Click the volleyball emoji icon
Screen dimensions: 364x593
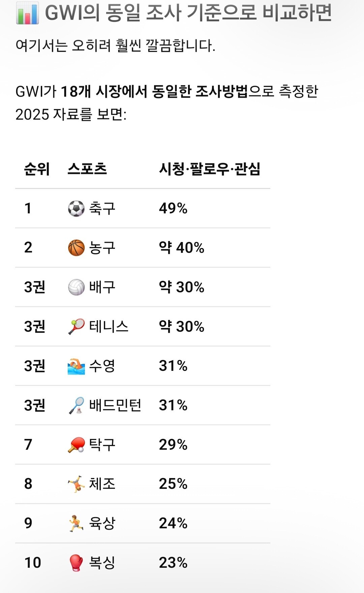76,287
